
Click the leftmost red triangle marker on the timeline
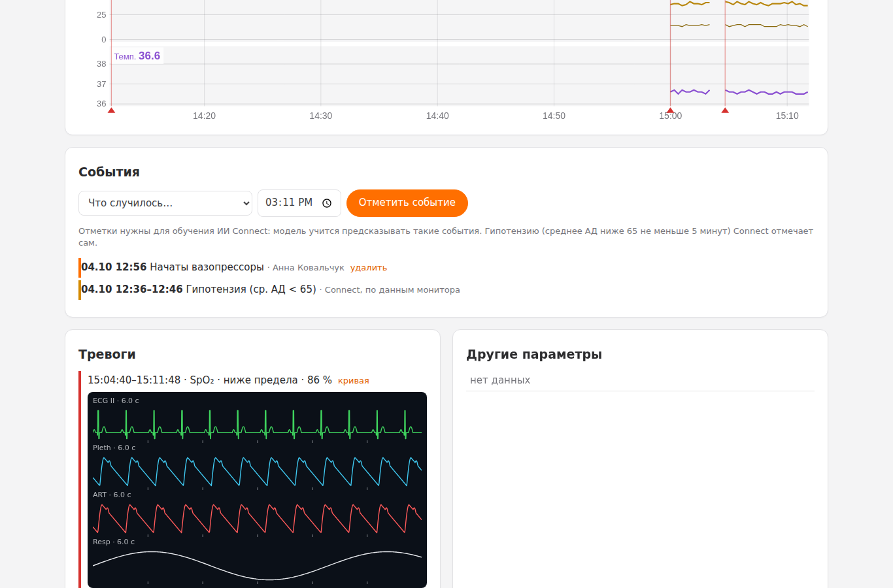(111, 110)
